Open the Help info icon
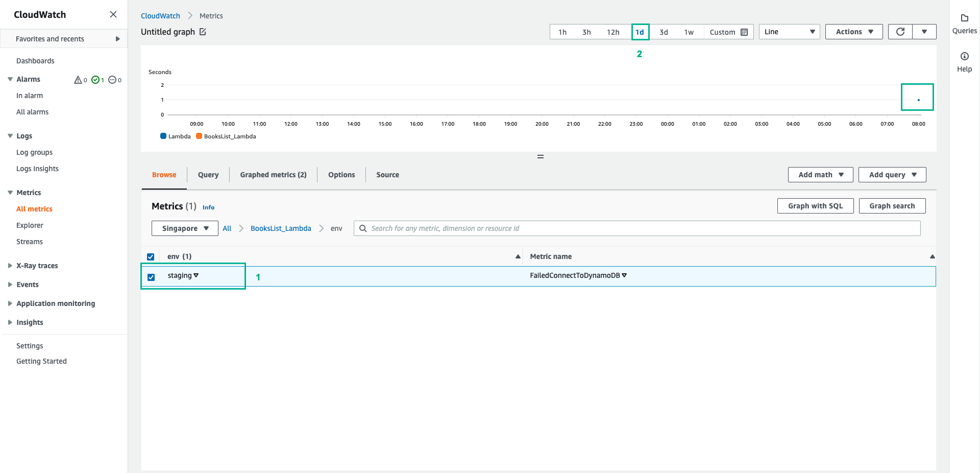Viewport: 980px width, 473px height. click(x=965, y=56)
